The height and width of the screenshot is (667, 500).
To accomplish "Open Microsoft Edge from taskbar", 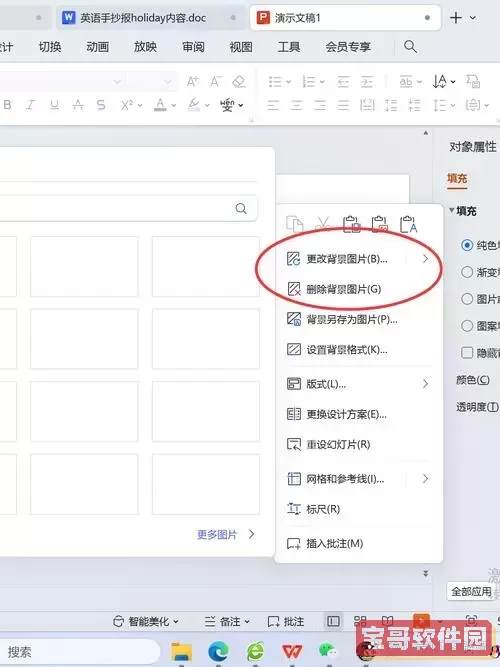I will [x=218, y=652].
